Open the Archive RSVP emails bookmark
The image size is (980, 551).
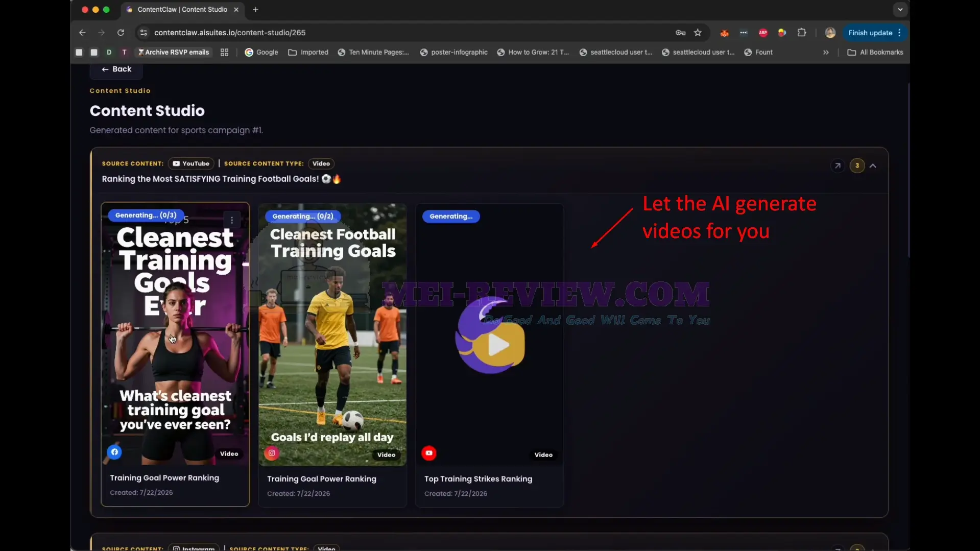pyautogui.click(x=173, y=52)
